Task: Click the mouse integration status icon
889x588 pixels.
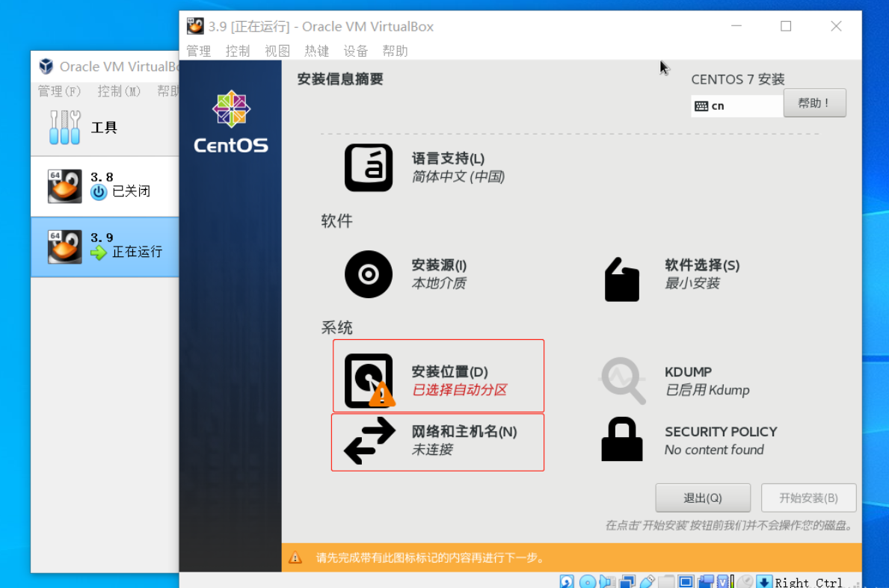Action: [745, 581]
